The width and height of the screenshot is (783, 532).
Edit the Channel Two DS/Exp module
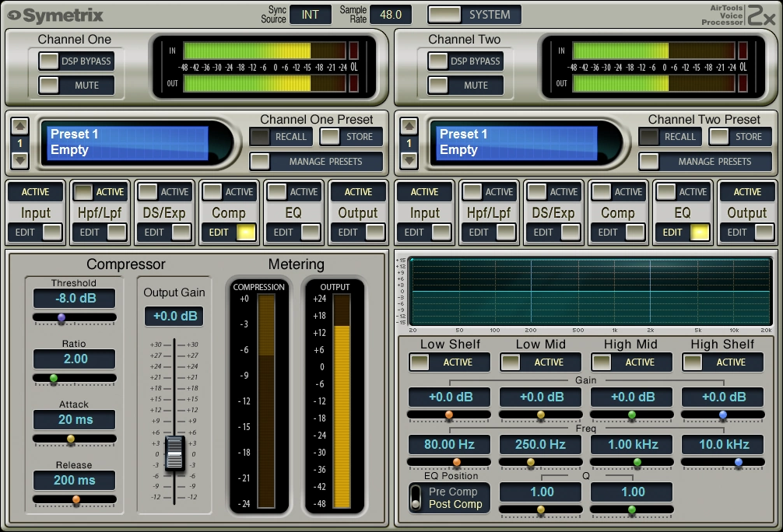tap(553, 233)
